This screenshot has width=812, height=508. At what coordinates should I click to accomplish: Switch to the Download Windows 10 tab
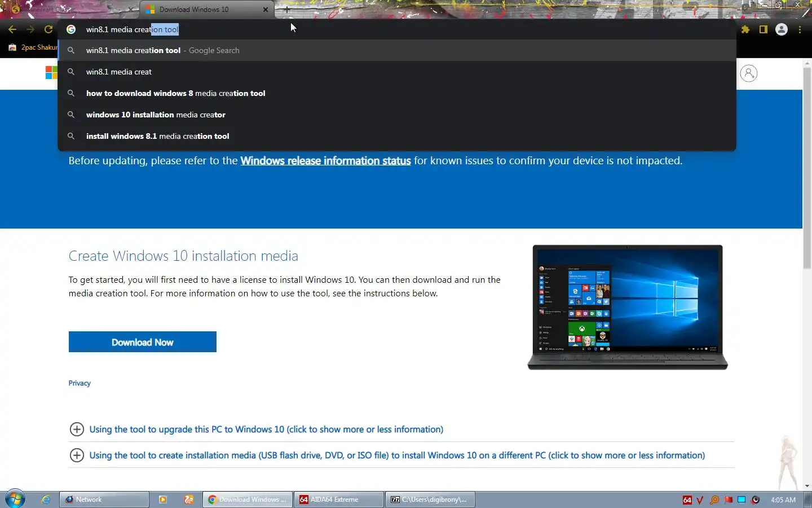tap(207, 10)
